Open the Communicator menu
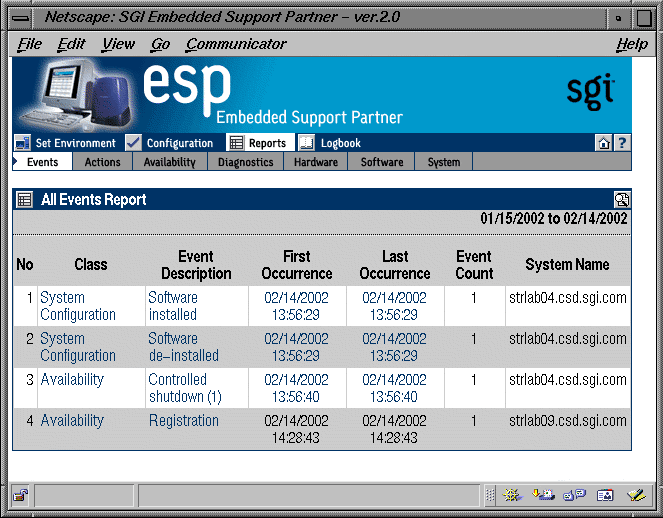663x518 pixels. click(236, 44)
